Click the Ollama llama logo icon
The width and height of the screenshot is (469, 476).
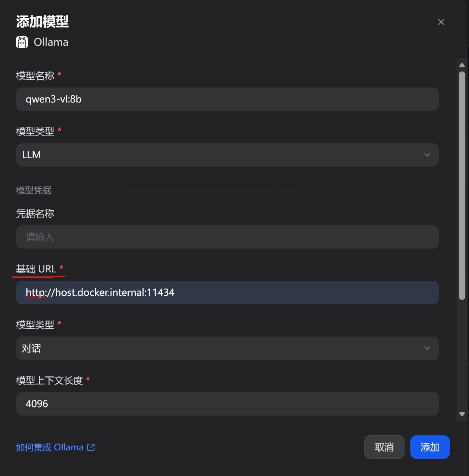[x=22, y=42]
